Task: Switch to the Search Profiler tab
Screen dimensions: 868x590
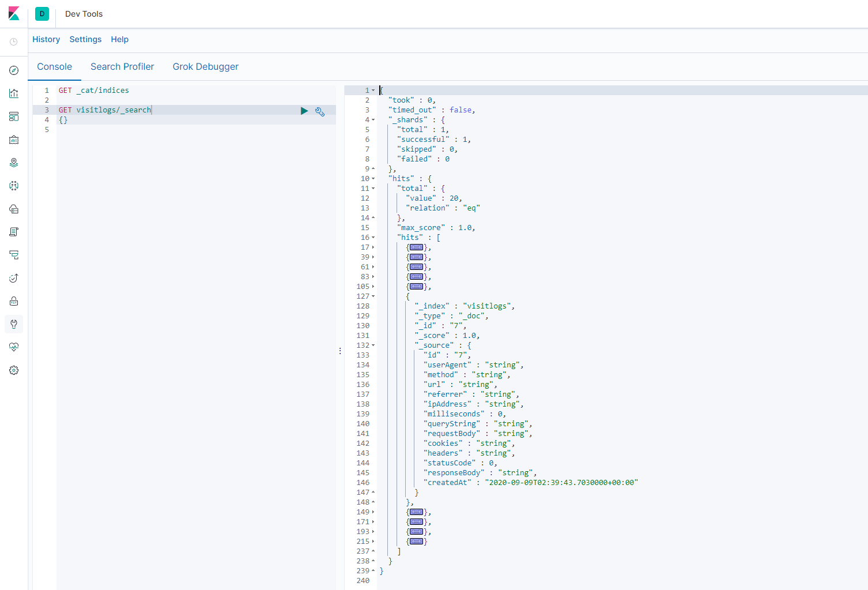Action: pyautogui.click(x=122, y=67)
